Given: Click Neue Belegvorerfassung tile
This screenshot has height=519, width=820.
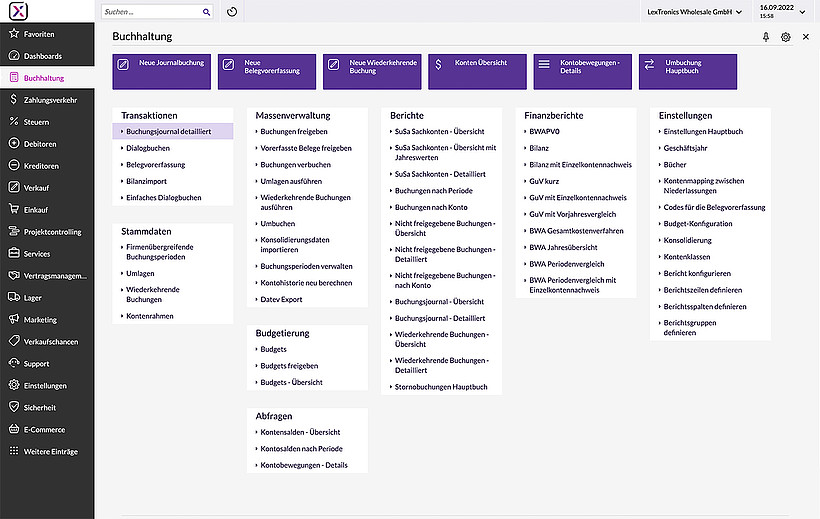Looking at the screenshot, I should 267,72.
